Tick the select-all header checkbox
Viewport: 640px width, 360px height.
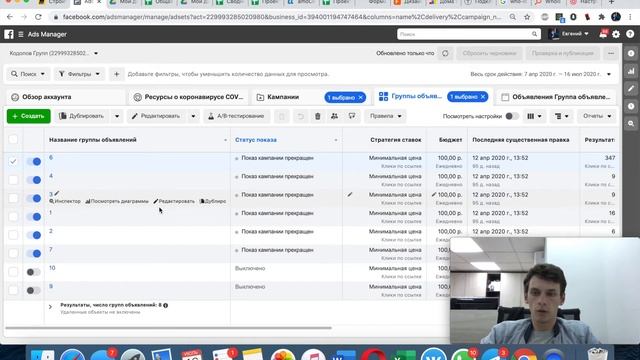coord(13,139)
